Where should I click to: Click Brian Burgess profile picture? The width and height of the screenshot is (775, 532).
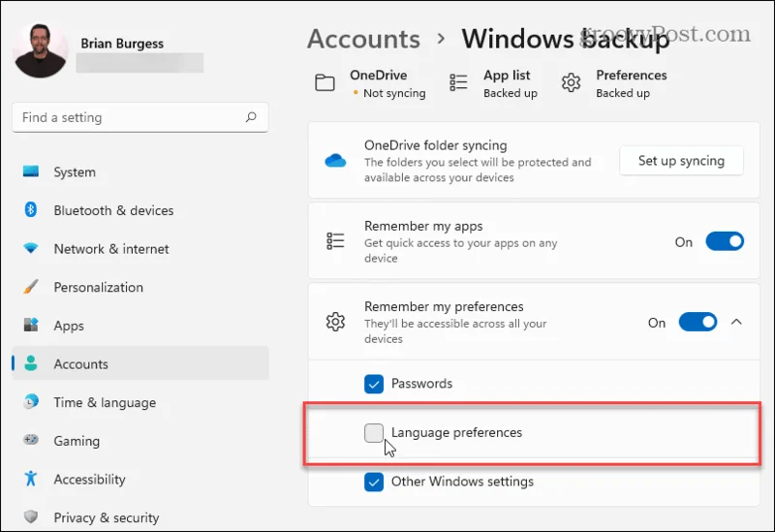(x=41, y=50)
